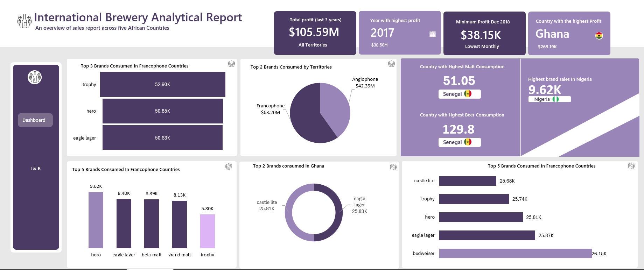Click Senegal flag under Malt Consumption
Screen dimensions: 644x270
468,94
